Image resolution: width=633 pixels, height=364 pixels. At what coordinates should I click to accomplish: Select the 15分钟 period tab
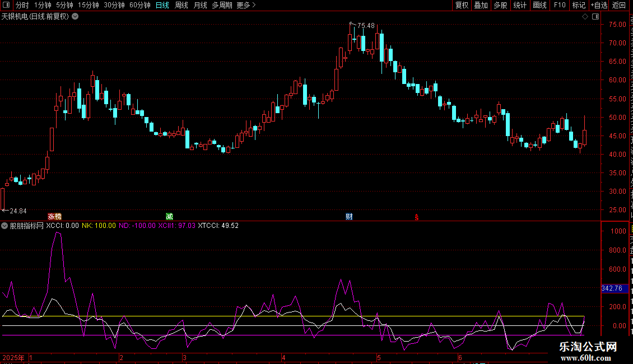coord(89,5)
